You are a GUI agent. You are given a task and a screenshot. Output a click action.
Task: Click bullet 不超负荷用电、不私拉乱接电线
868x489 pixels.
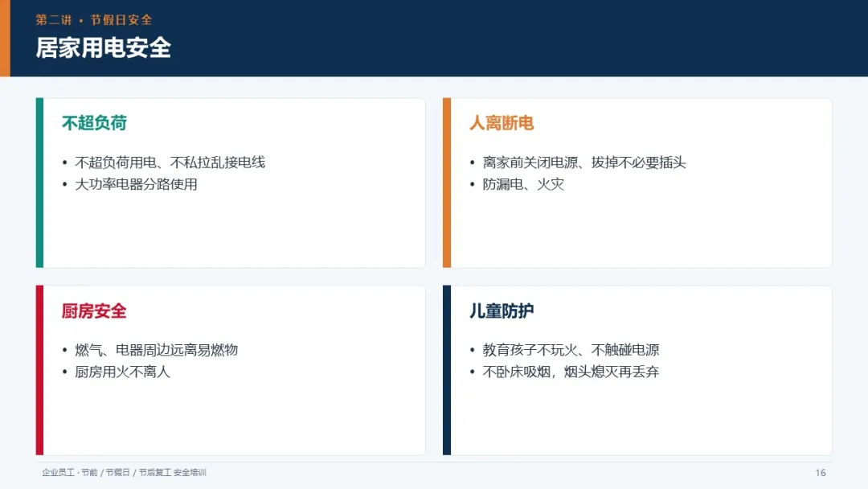170,162
